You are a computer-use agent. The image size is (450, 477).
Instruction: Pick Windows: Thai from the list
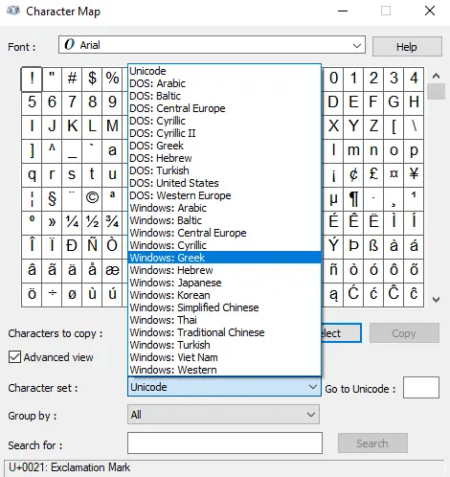(x=224, y=320)
